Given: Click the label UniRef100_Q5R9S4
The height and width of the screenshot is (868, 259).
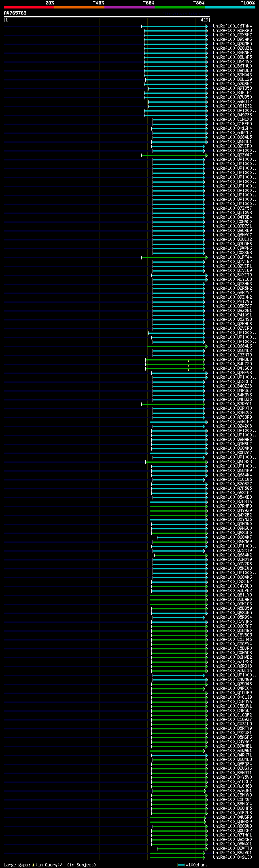Looking at the screenshot, I should click(x=232, y=617).
